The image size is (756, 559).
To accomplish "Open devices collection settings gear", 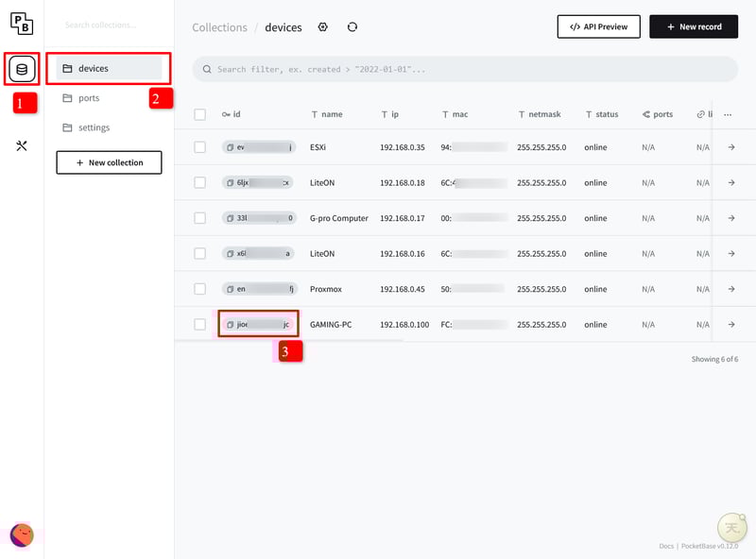I will click(323, 27).
